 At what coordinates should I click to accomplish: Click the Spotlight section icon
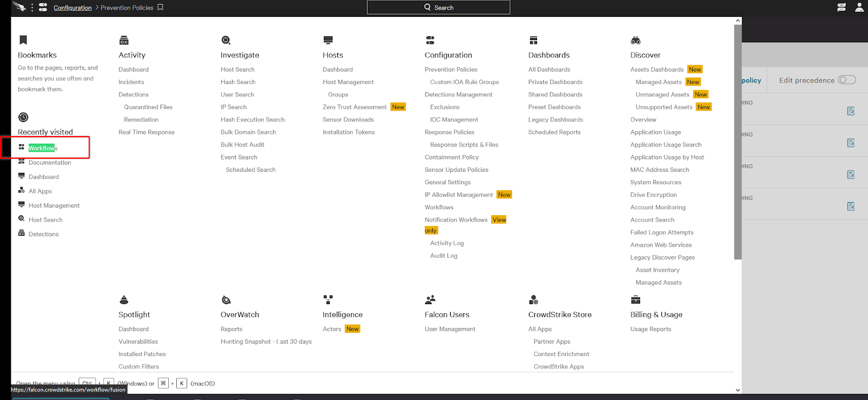click(x=124, y=300)
